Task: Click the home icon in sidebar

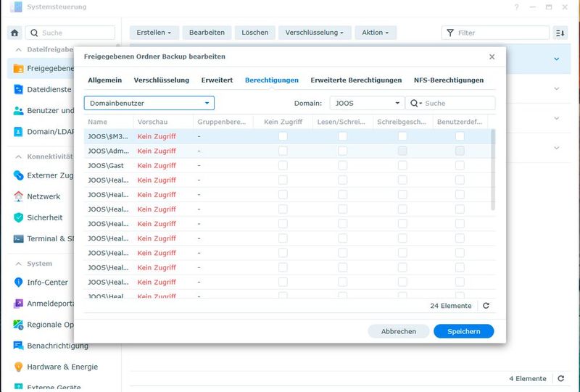Action: [14, 33]
